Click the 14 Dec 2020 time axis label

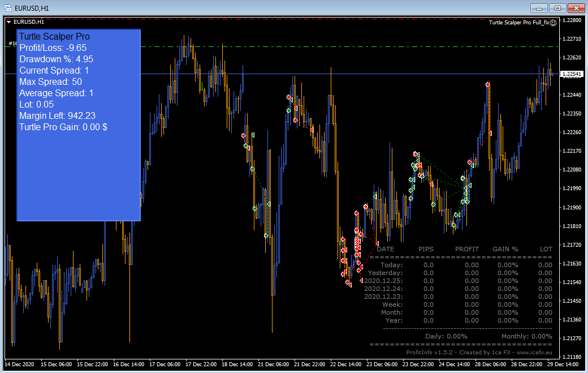pyautogui.click(x=19, y=365)
